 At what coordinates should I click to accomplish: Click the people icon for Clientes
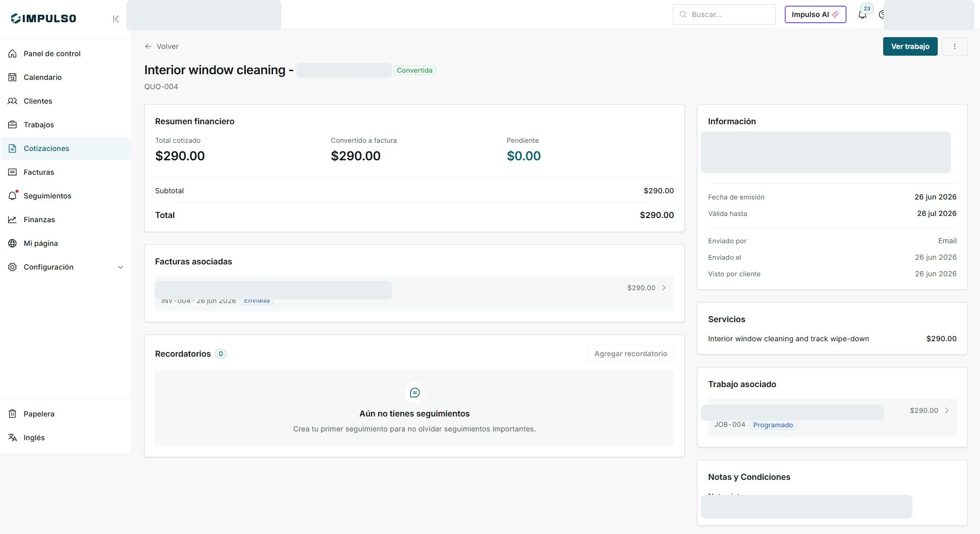pyautogui.click(x=12, y=101)
